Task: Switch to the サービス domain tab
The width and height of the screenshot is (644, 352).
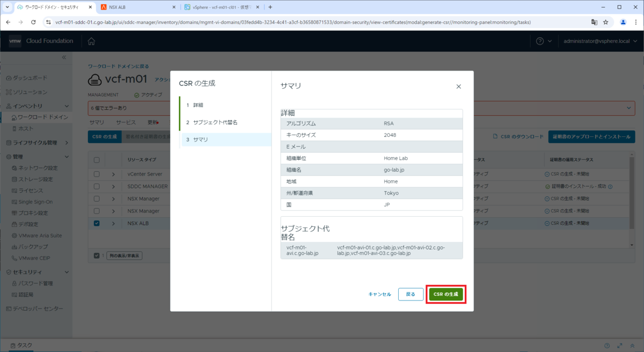Action: coord(126,122)
